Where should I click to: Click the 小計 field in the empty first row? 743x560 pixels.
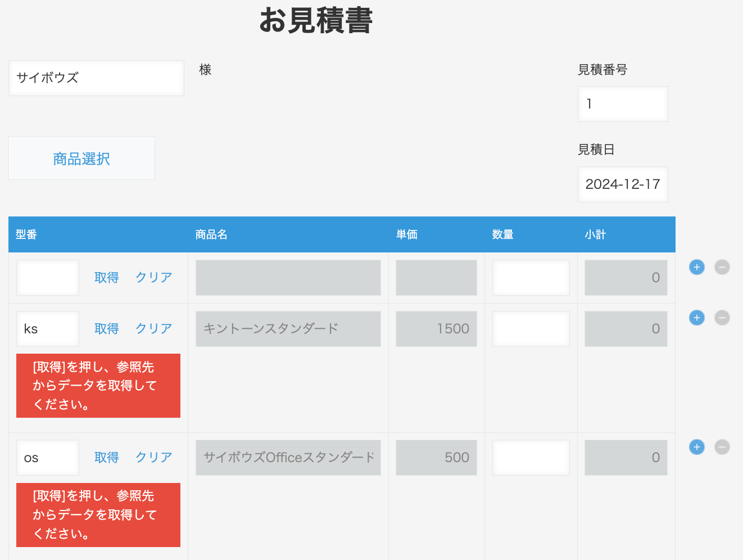626,278
